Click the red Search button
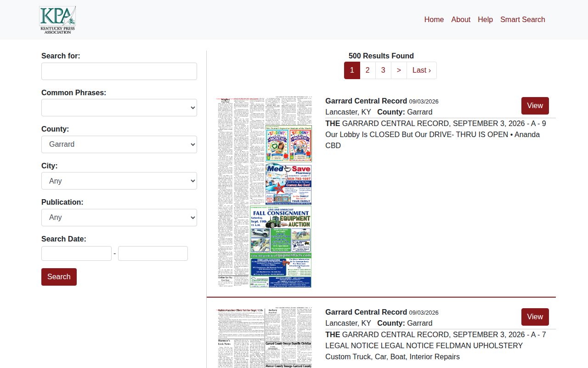The width and height of the screenshot is (588, 368). tap(59, 277)
